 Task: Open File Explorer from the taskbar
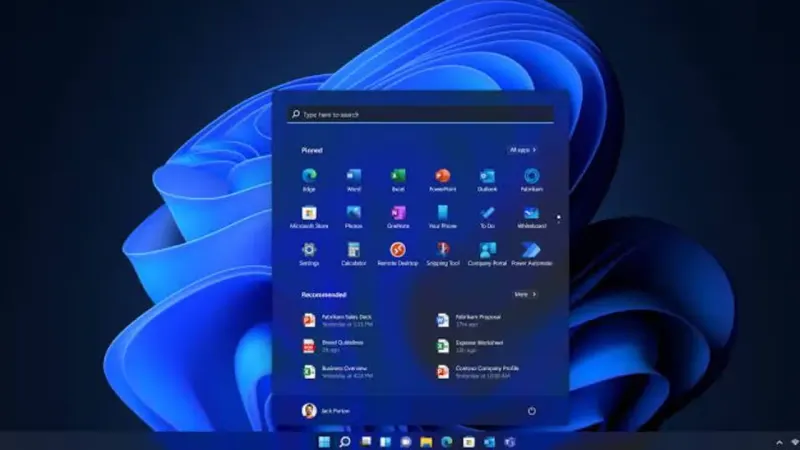pyautogui.click(x=427, y=442)
